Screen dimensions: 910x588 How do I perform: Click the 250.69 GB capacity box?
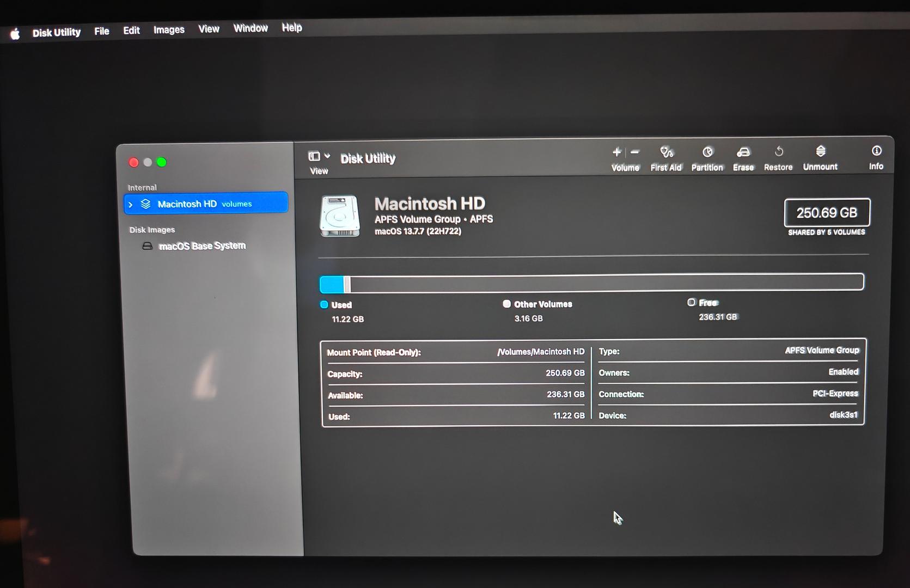click(827, 212)
